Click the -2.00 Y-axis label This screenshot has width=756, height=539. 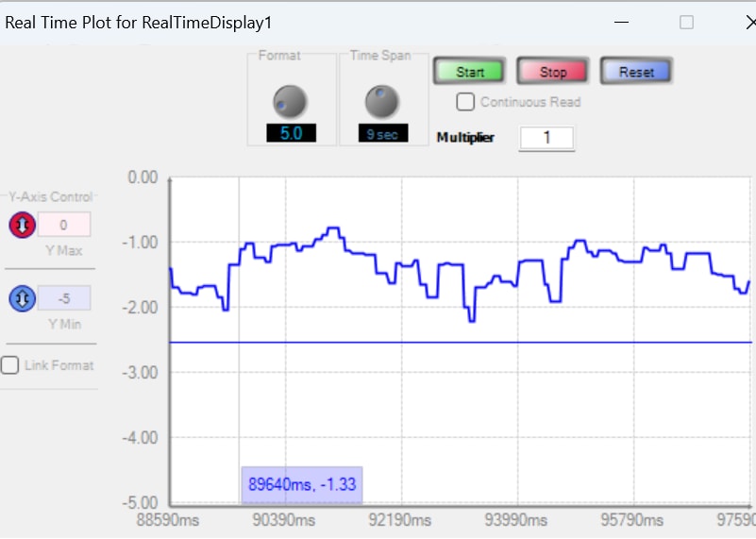140,308
